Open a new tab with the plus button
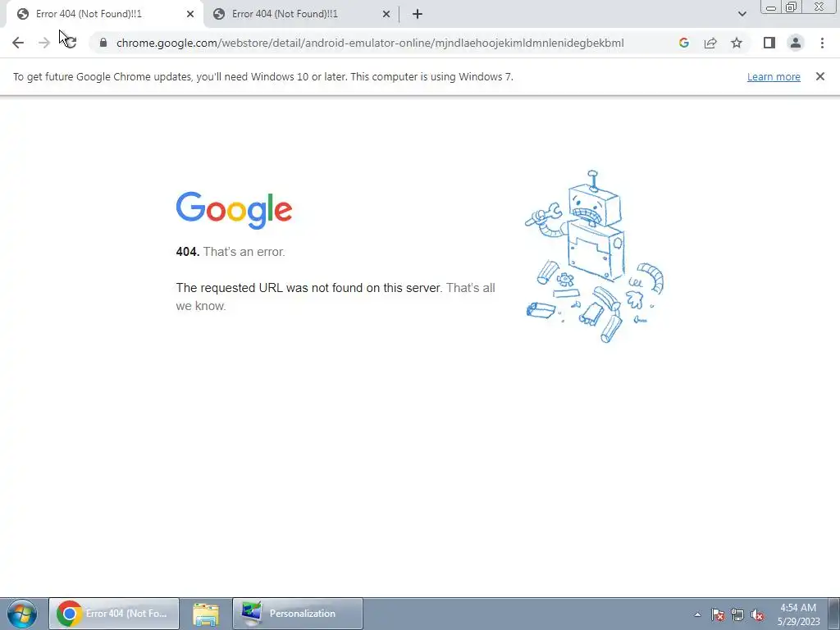This screenshot has height=630, width=840. [x=418, y=15]
